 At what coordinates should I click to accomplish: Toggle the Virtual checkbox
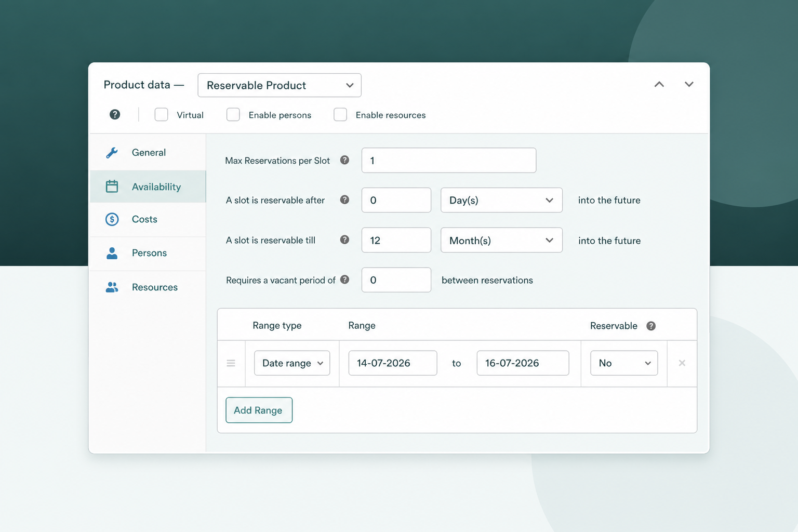point(161,115)
